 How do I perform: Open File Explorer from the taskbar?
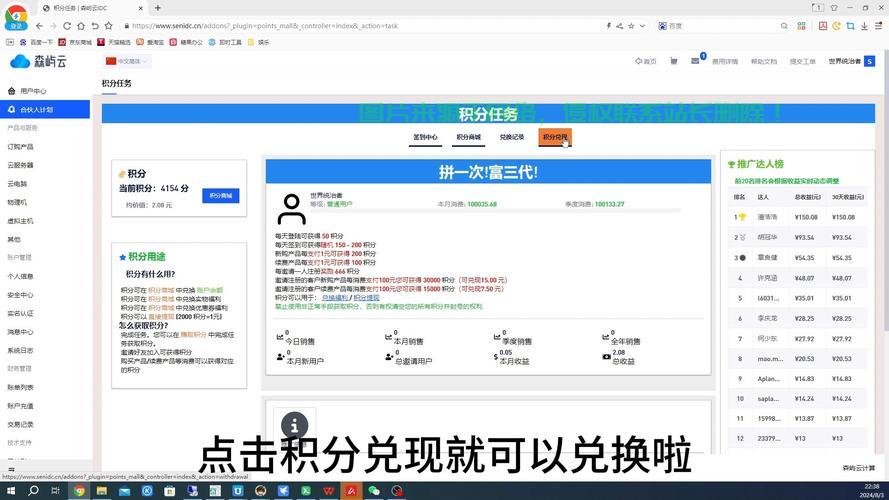[x=101, y=491]
